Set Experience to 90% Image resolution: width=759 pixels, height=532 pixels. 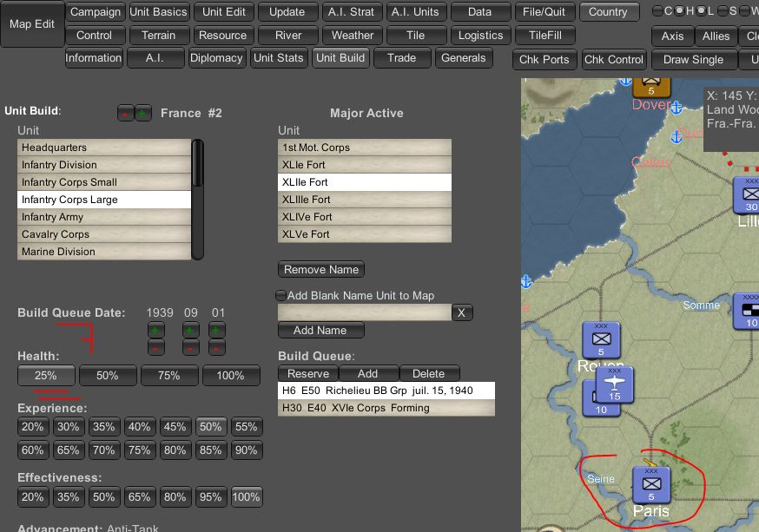(247, 450)
